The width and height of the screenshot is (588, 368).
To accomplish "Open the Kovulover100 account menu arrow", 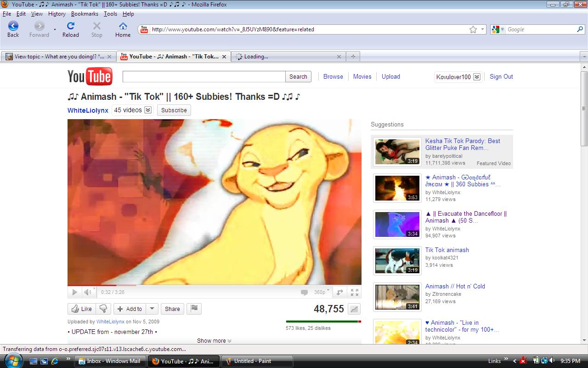I will point(477,77).
